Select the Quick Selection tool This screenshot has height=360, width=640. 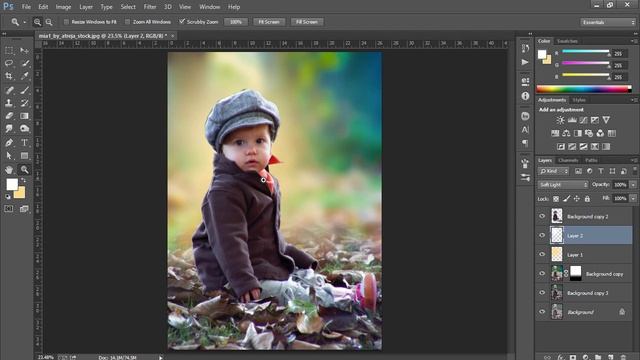pyautogui.click(x=24, y=63)
